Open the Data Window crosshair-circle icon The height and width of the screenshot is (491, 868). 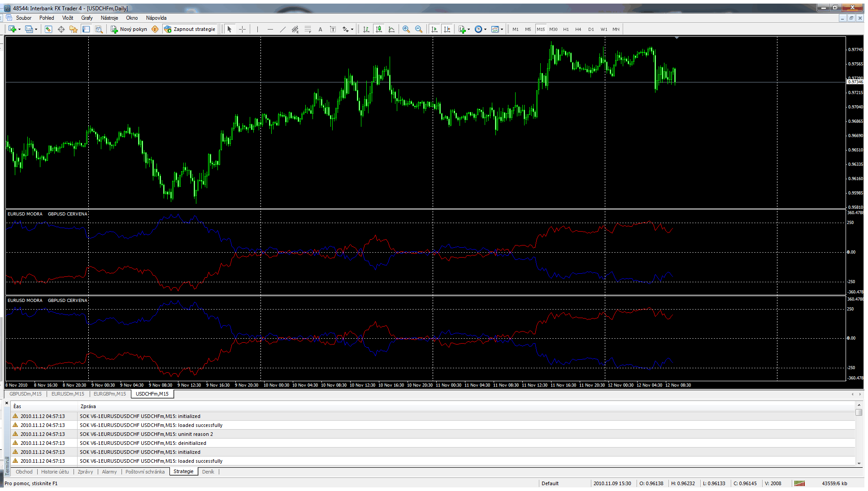click(61, 29)
